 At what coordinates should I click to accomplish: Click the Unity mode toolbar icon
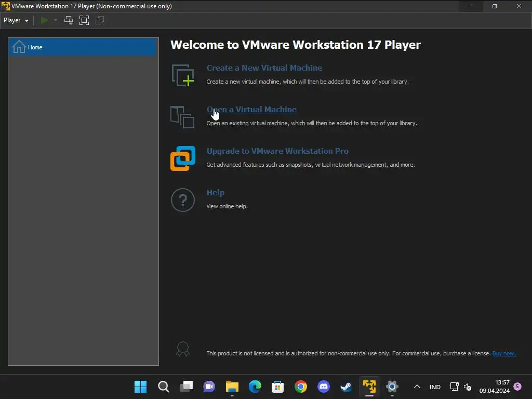pyautogui.click(x=100, y=20)
